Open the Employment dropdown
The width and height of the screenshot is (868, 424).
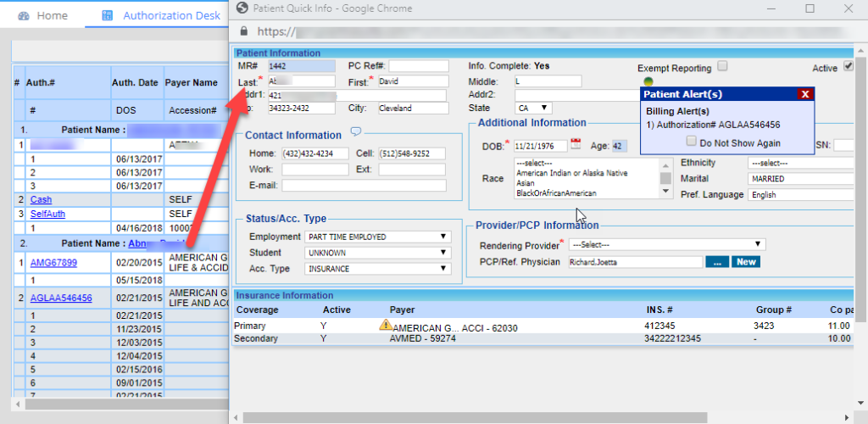(377, 237)
